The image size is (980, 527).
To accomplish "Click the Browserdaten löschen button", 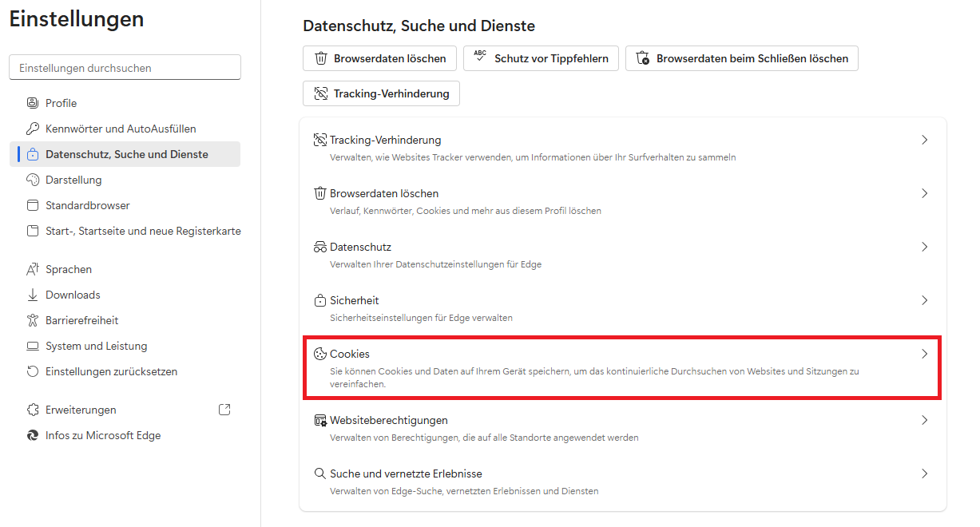I will coord(379,58).
